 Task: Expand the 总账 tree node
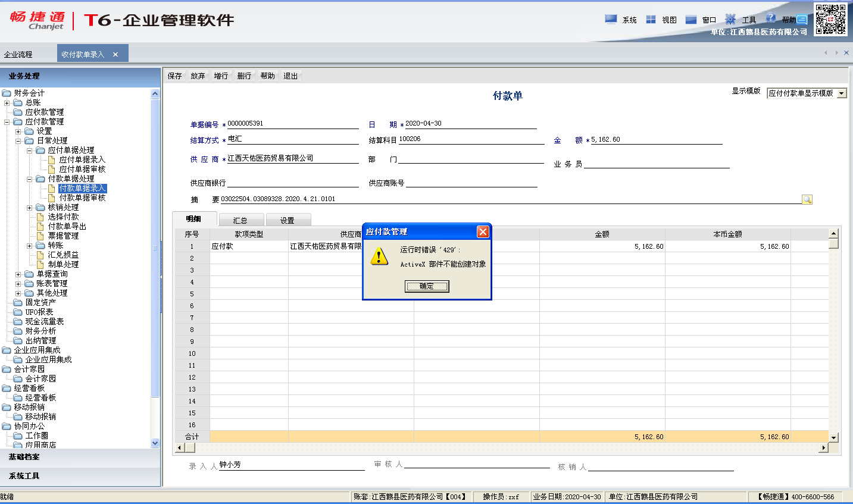click(7, 103)
